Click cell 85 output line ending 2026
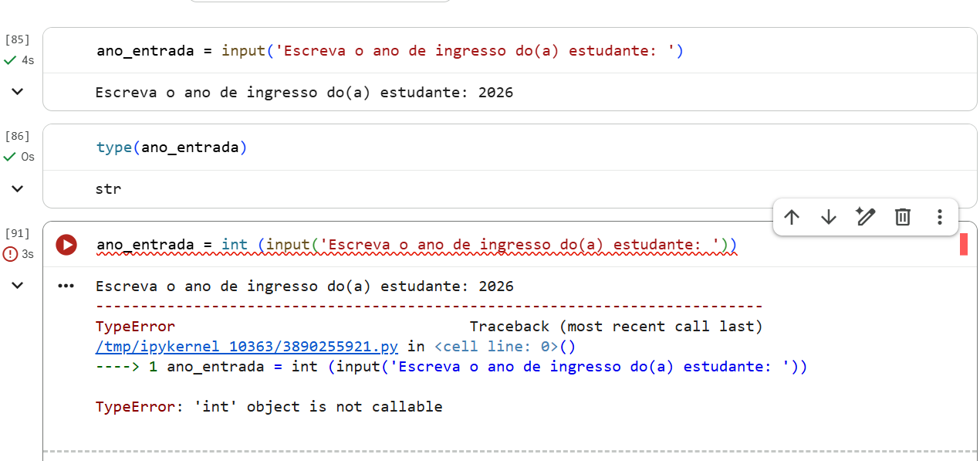 304,93
